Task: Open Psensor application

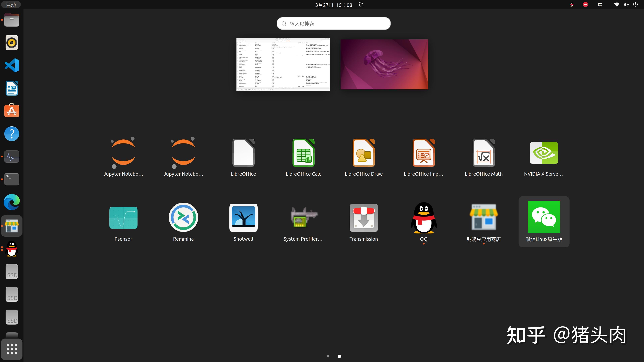Action: (x=123, y=218)
